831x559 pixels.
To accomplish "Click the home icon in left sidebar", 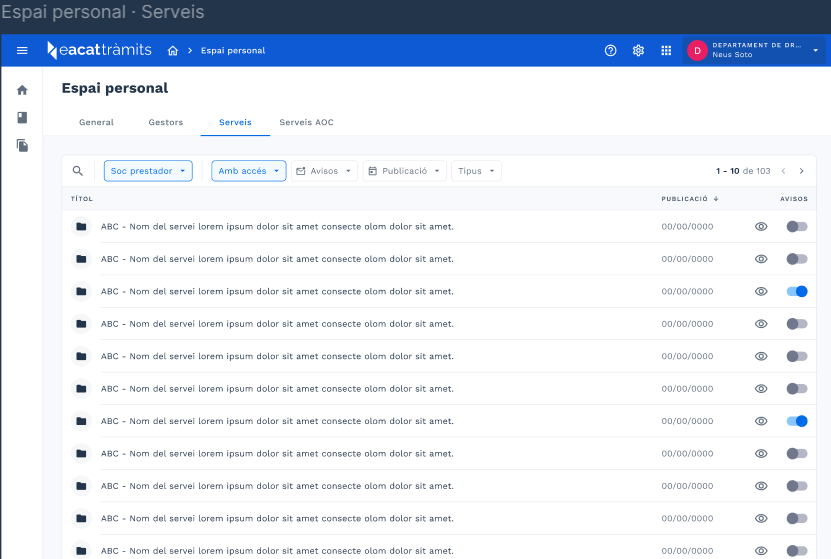I will 22,90.
